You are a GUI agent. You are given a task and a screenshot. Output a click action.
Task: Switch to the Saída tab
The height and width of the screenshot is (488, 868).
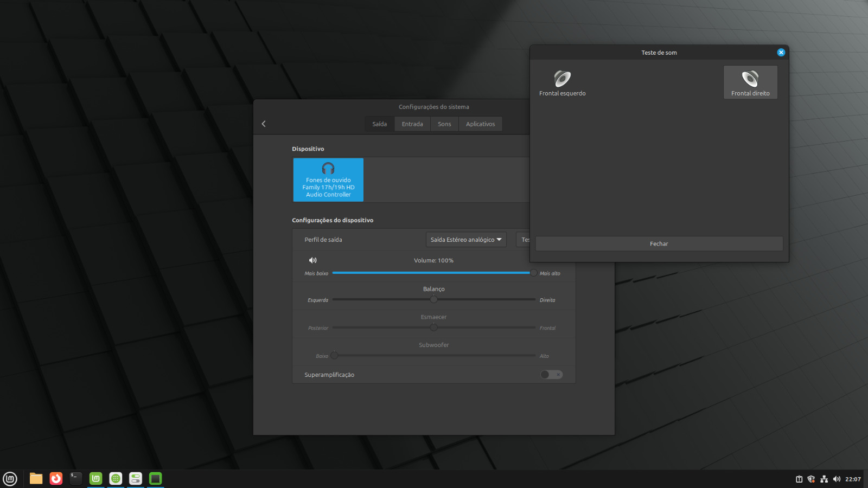pyautogui.click(x=380, y=124)
